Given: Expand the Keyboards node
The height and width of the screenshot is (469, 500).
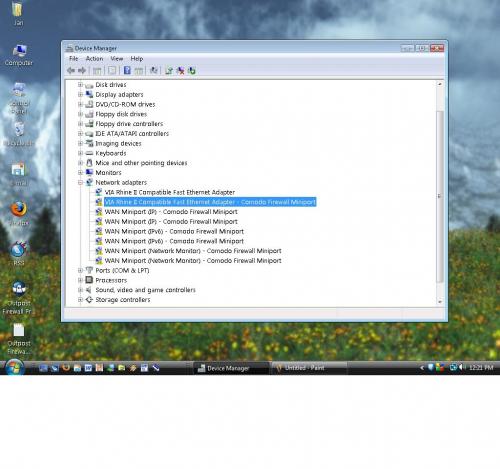Looking at the screenshot, I should (80, 153).
